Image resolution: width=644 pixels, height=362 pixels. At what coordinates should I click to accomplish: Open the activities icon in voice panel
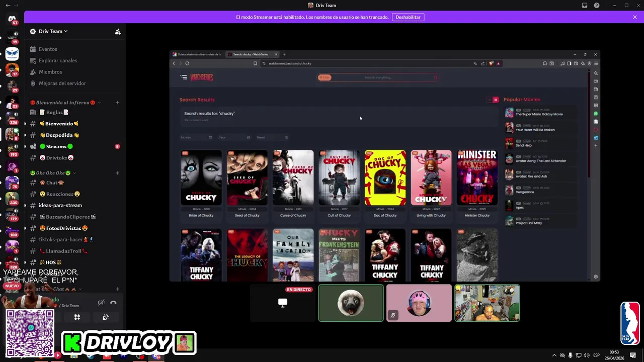(77, 317)
